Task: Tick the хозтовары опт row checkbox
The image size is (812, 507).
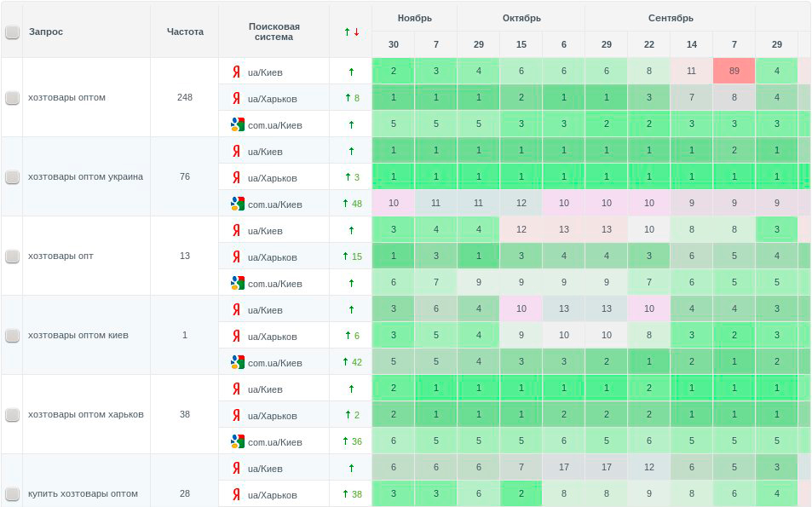Action: tap(12, 256)
